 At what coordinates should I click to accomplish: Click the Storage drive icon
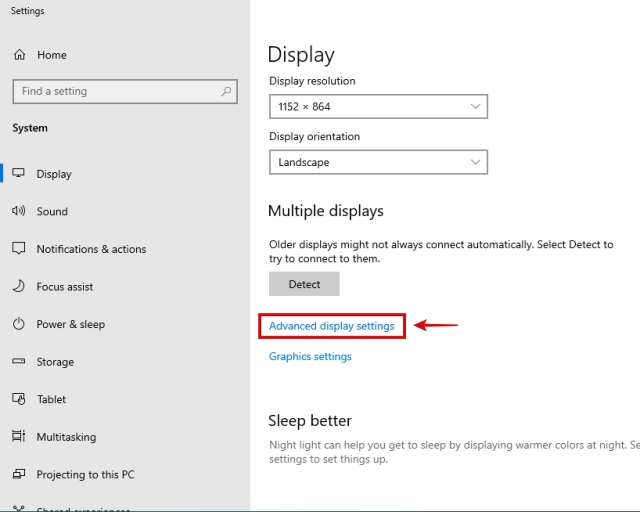(x=18, y=362)
